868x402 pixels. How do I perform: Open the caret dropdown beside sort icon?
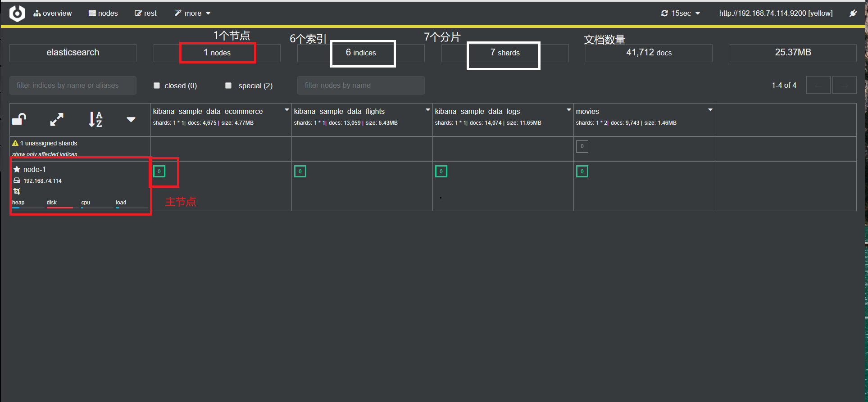coord(131,119)
